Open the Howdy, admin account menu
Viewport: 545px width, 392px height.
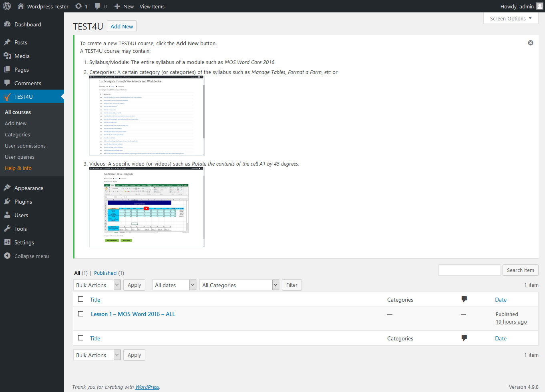(x=521, y=6)
